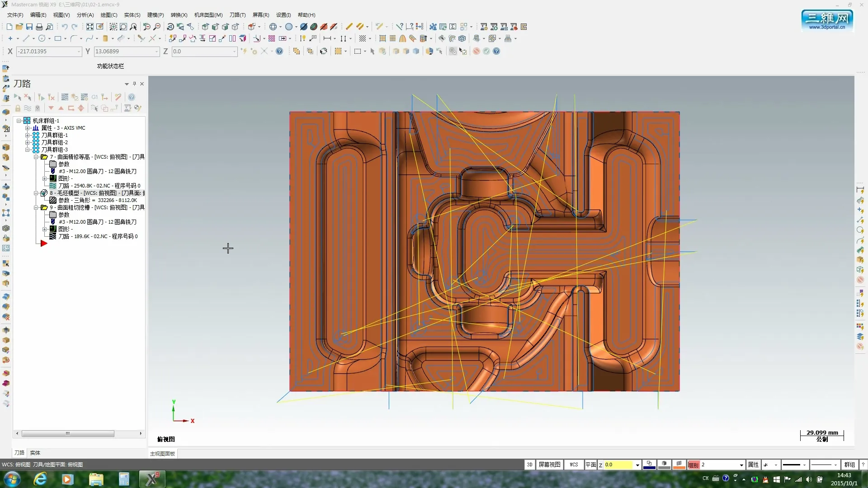Toggle the 3D mode status button

pyautogui.click(x=529, y=465)
